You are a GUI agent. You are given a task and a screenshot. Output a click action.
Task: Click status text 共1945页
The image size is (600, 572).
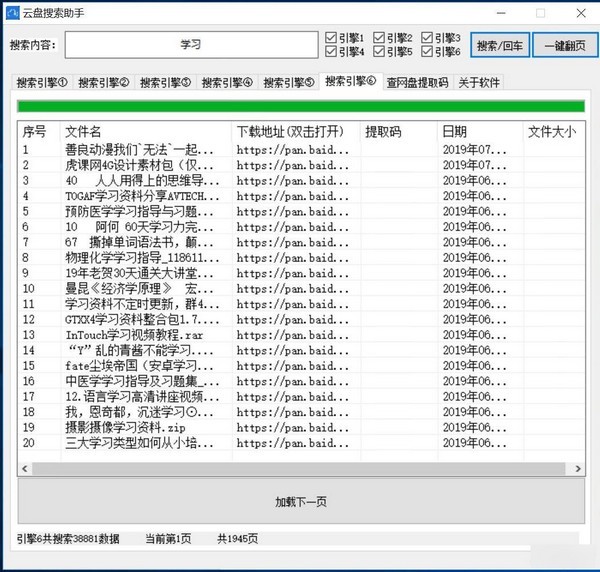[238, 539]
